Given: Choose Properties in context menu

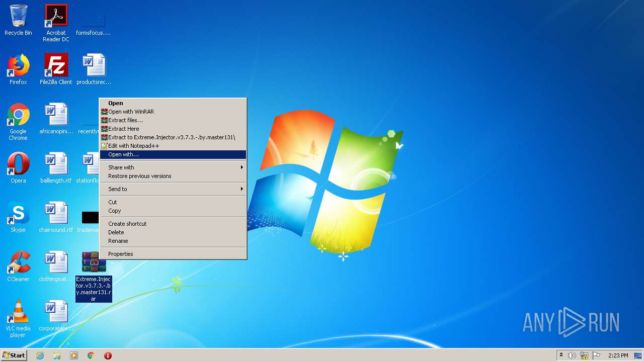Looking at the screenshot, I should coord(173,254).
